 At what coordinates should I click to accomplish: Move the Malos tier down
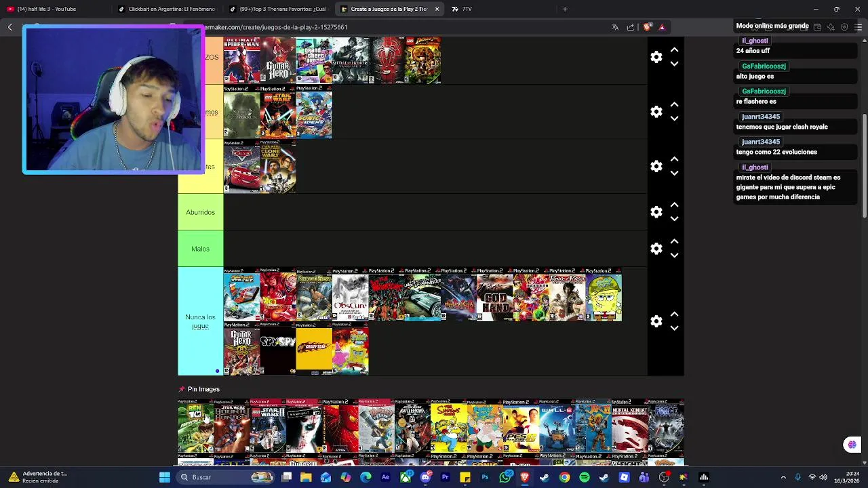point(674,256)
